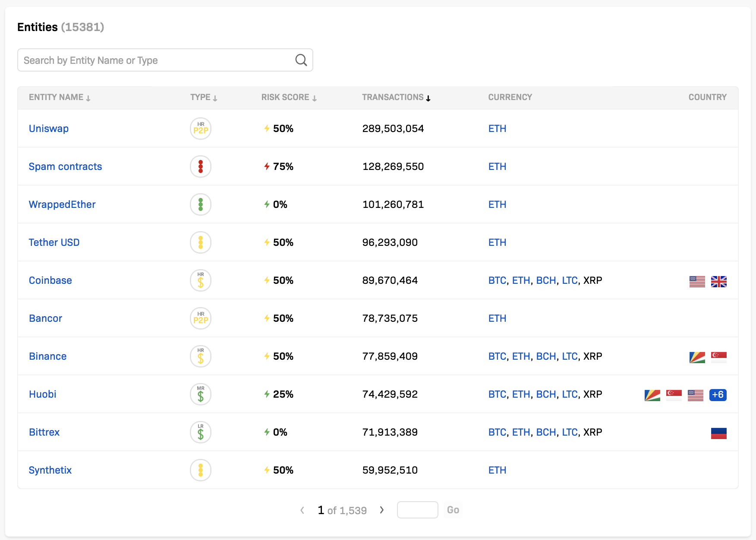Click Uniswap HR P2P type icon

[x=201, y=129]
